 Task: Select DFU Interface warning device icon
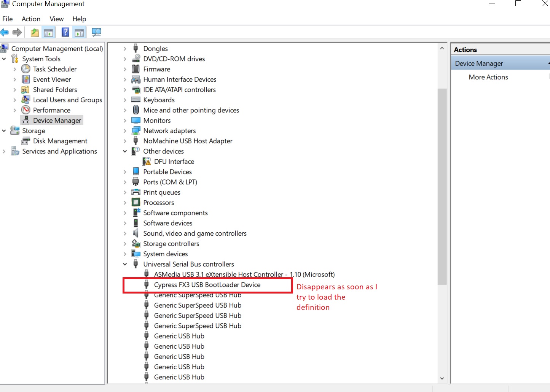(147, 162)
